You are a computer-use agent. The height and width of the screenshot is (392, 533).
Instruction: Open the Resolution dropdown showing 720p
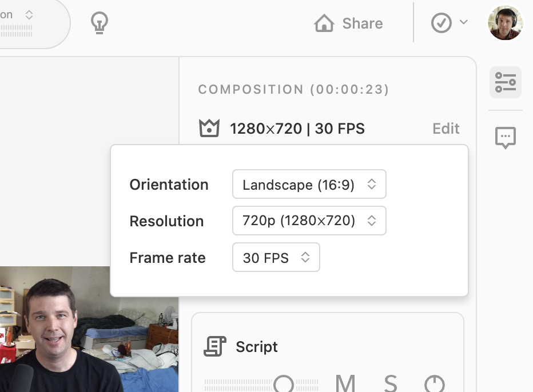click(x=309, y=221)
